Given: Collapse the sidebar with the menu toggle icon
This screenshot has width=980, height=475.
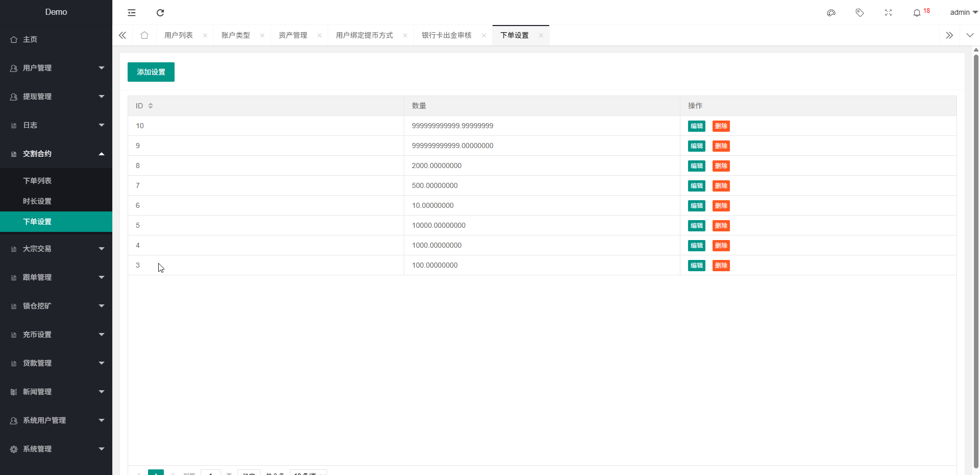Looking at the screenshot, I should (132, 13).
